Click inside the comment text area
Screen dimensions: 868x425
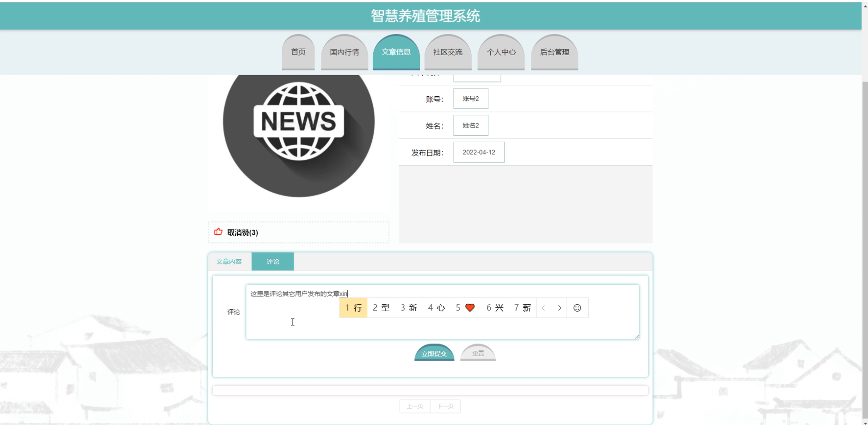click(x=443, y=312)
